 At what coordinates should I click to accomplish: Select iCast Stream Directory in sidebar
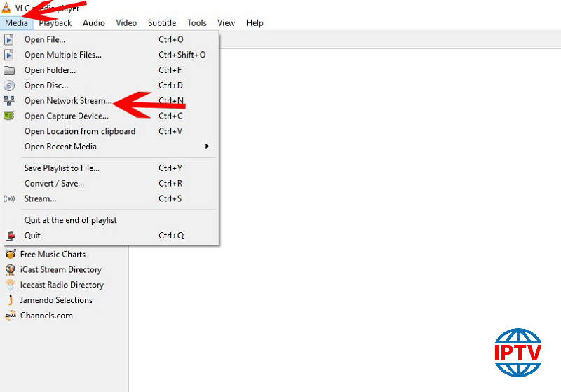(60, 270)
